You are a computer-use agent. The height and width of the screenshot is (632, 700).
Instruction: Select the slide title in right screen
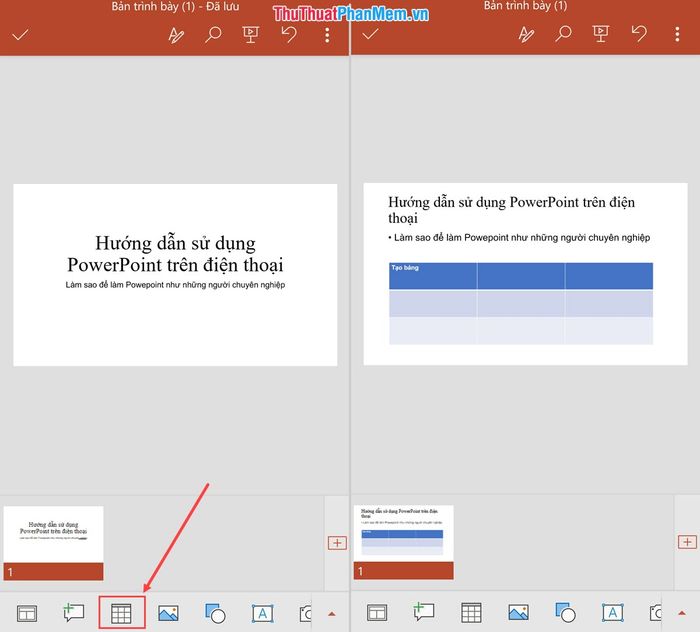511,210
